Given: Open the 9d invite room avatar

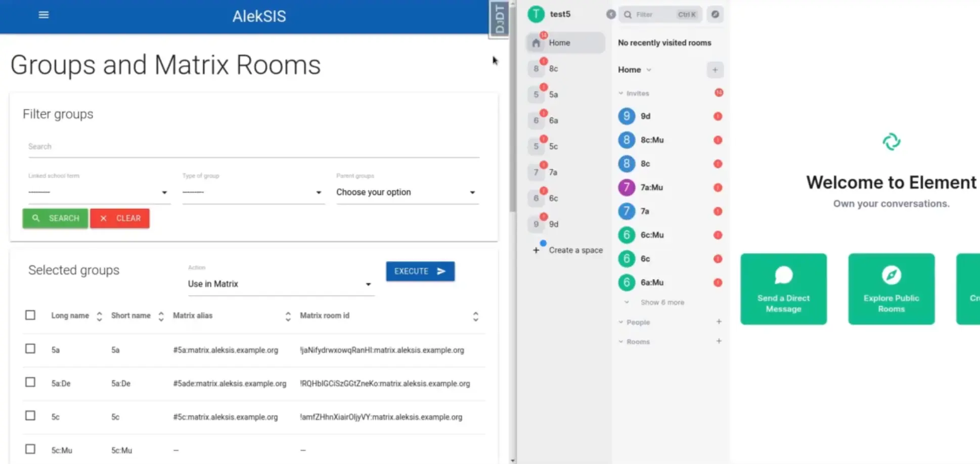Looking at the screenshot, I should click(x=627, y=116).
